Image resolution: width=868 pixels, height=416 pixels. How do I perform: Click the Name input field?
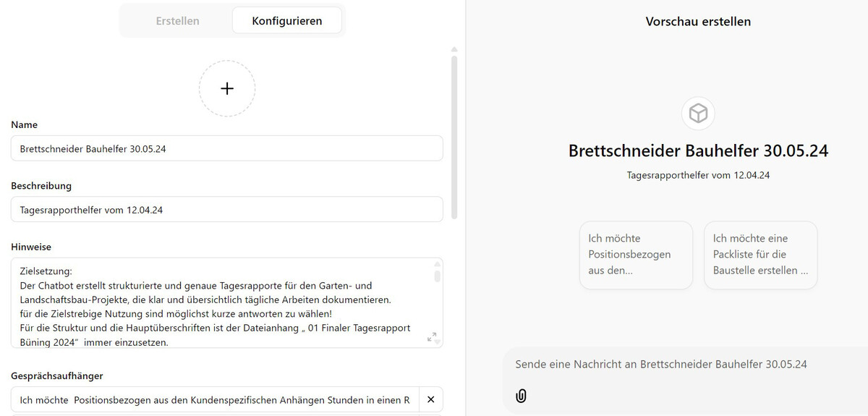click(227, 148)
